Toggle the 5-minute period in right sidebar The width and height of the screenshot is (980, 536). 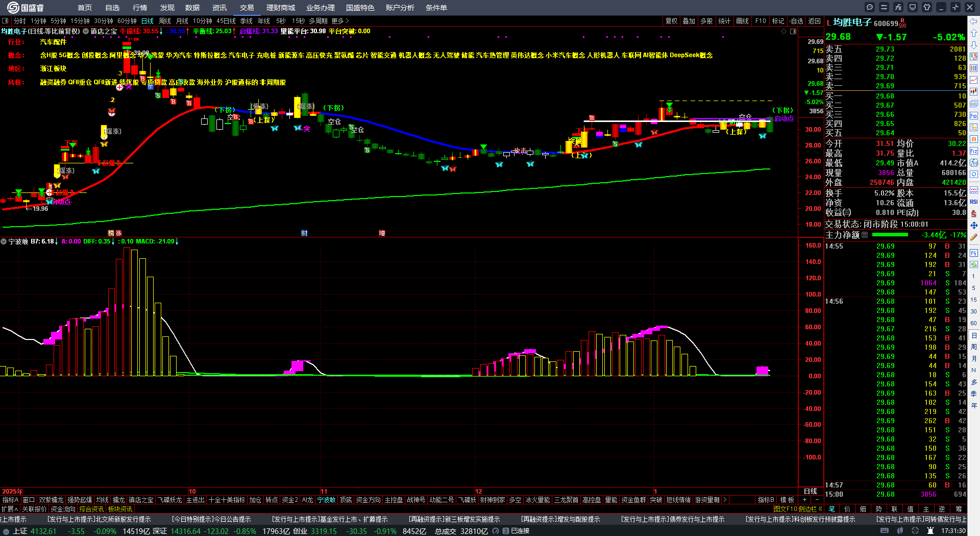point(974,288)
